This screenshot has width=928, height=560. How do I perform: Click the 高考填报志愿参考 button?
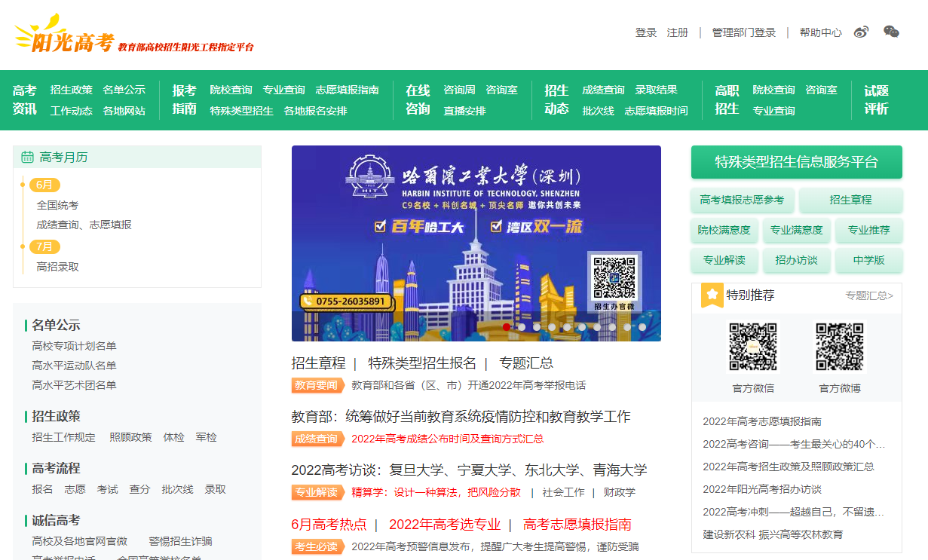[743, 200]
